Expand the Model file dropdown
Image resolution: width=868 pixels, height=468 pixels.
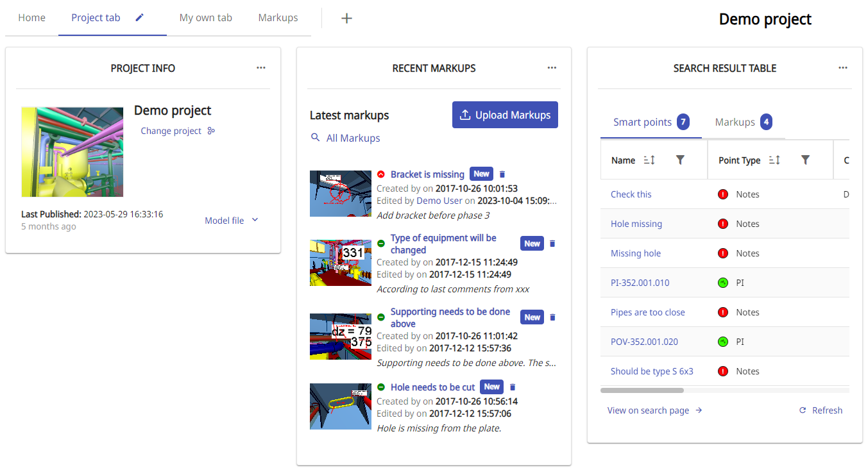pyautogui.click(x=232, y=221)
